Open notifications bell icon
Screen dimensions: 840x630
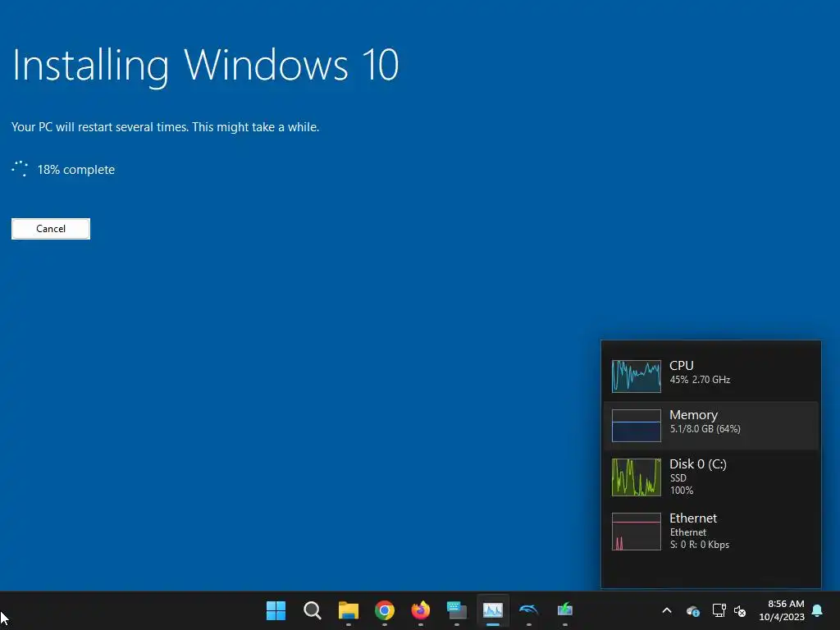coord(818,610)
